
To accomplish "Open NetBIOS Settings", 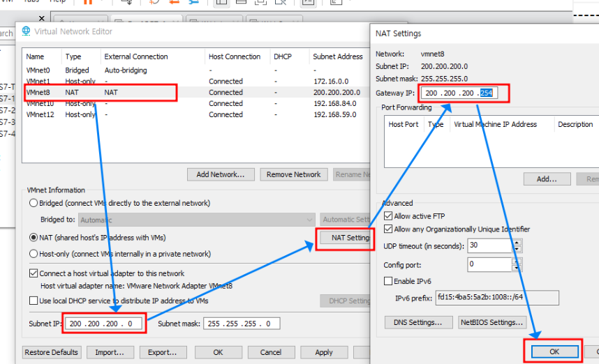I will (492, 322).
